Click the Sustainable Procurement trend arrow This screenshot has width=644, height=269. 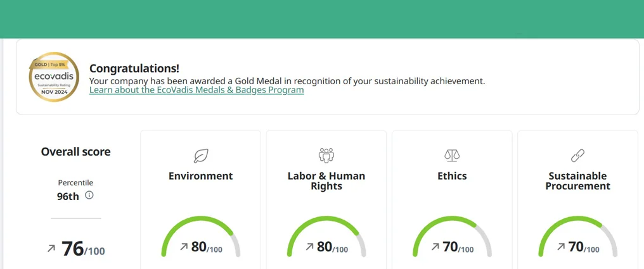tap(561, 247)
